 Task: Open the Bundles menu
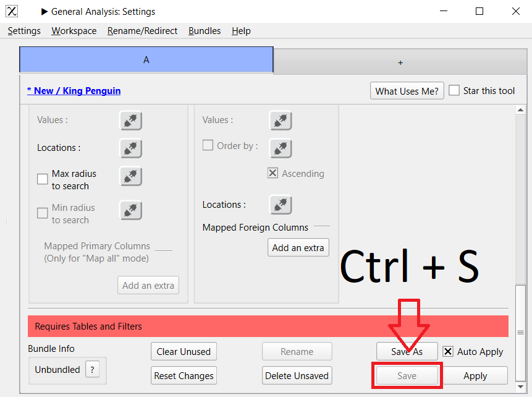(205, 31)
